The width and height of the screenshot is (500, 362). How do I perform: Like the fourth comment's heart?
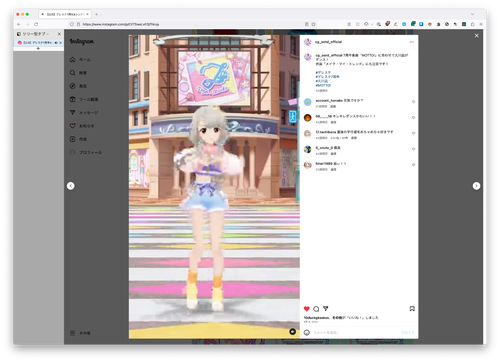point(413,149)
